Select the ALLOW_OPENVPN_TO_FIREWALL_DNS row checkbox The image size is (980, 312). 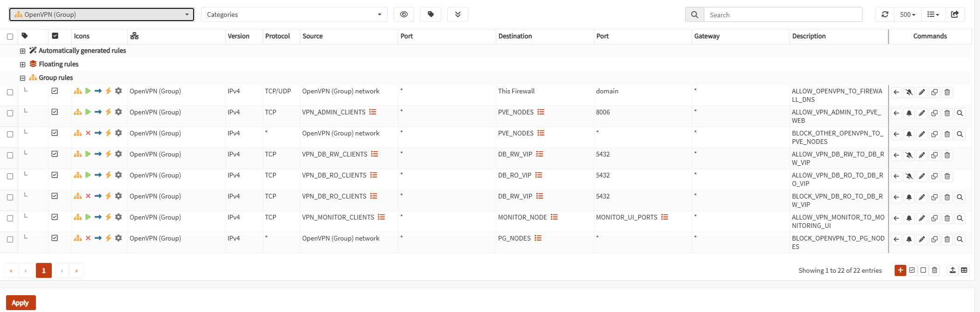pos(10,92)
